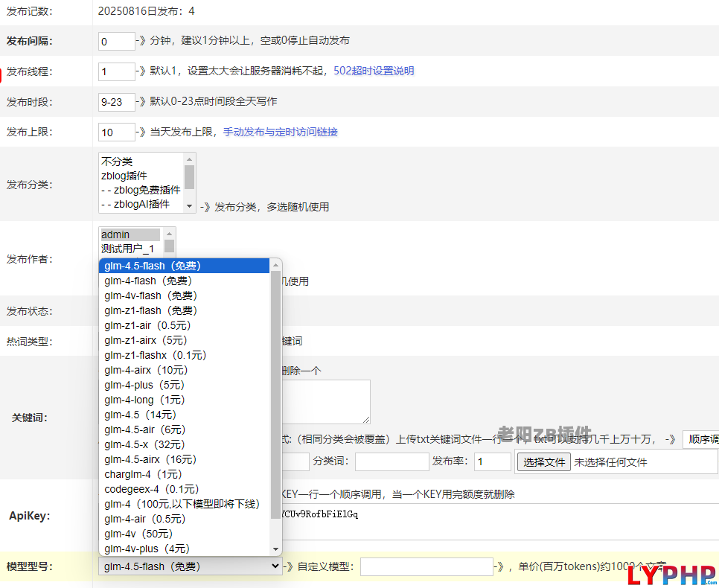Click the 发布分类 list's scrollbar thumb
719x588 pixels.
(189, 177)
